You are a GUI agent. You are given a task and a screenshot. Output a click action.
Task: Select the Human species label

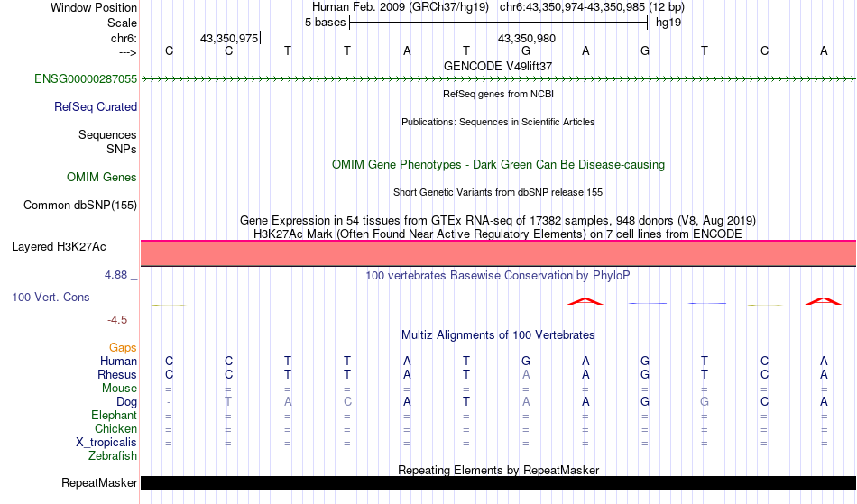118,361
